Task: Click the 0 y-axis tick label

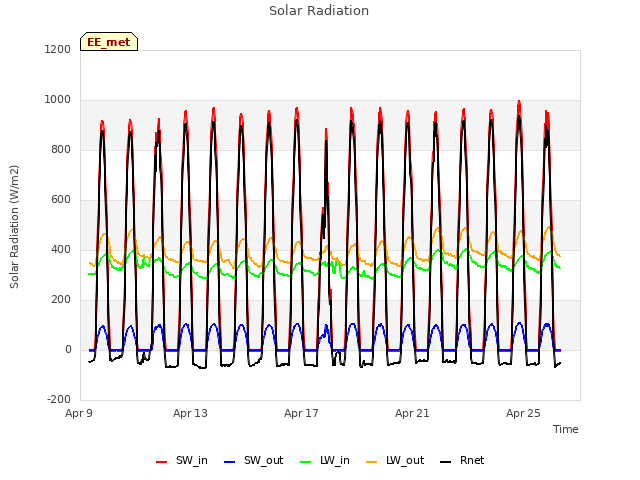Action: point(68,350)
